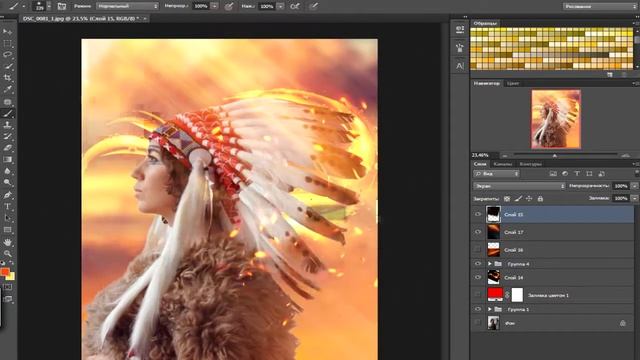Open the brush preset picker arrow
The width and height of the screenshot is (640, 360).
pos(49,6)
